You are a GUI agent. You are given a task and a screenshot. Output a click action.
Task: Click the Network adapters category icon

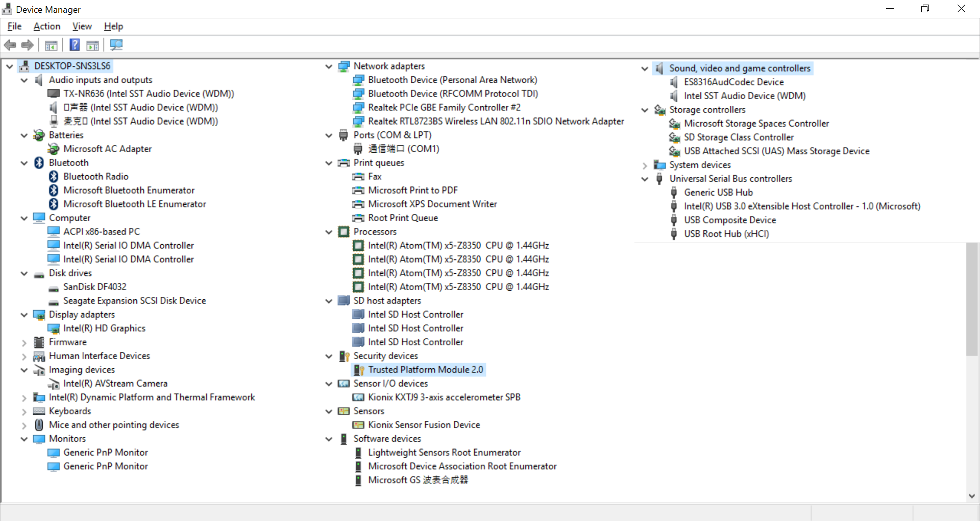[344, 66]
